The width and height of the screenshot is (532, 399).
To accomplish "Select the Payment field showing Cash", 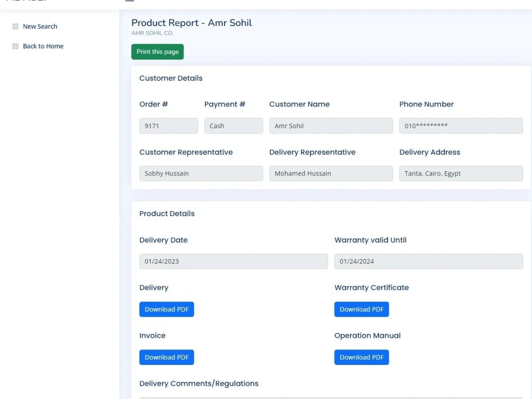I will 234,126.
